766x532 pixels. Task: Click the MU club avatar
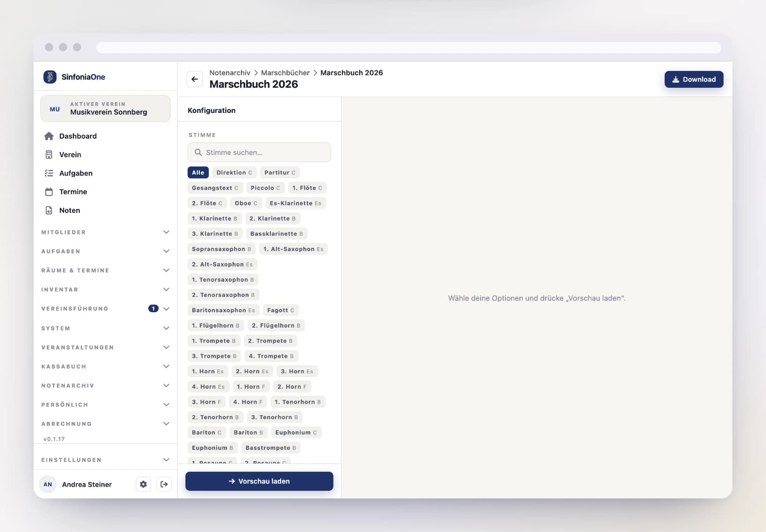point(55,109)
